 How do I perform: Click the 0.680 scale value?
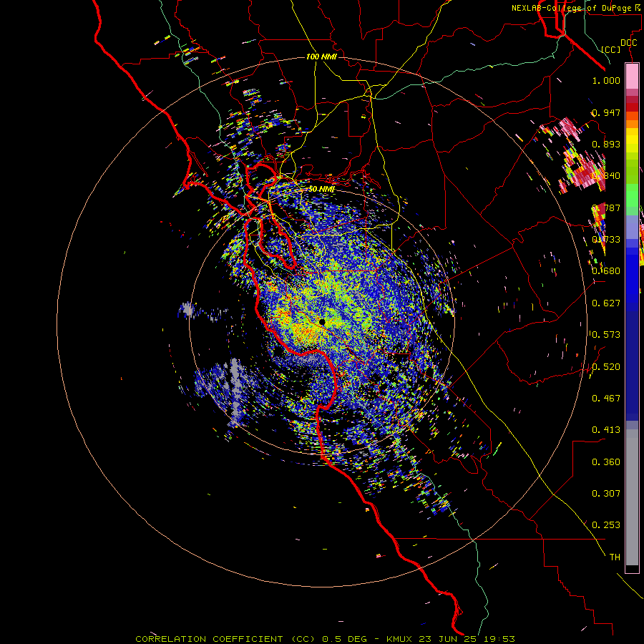(606, 270)
